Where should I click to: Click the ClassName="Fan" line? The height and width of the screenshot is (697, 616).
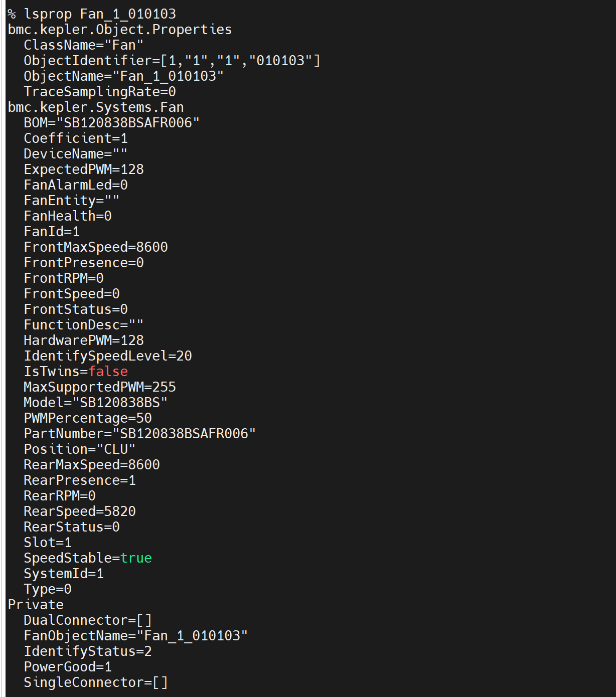pyautogui.click(x=83, y=45)
